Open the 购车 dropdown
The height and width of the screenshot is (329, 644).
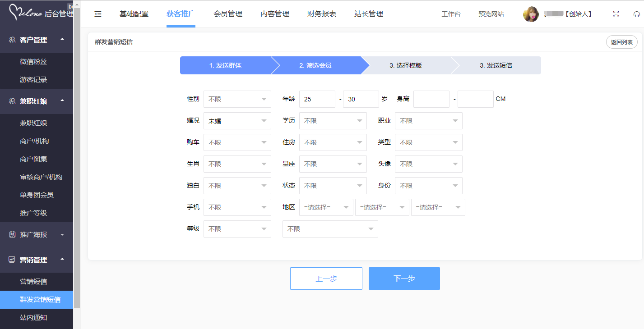[x=237, y=142]
